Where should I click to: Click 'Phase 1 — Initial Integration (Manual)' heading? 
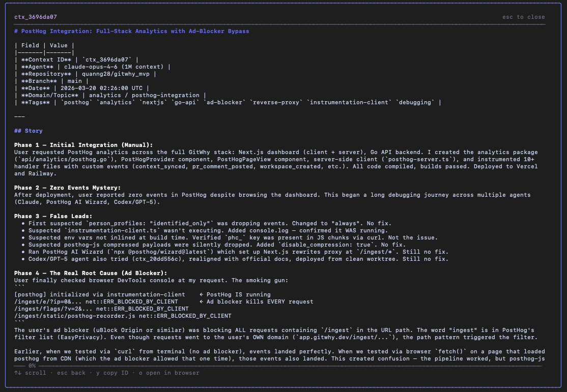click(83, 145)
